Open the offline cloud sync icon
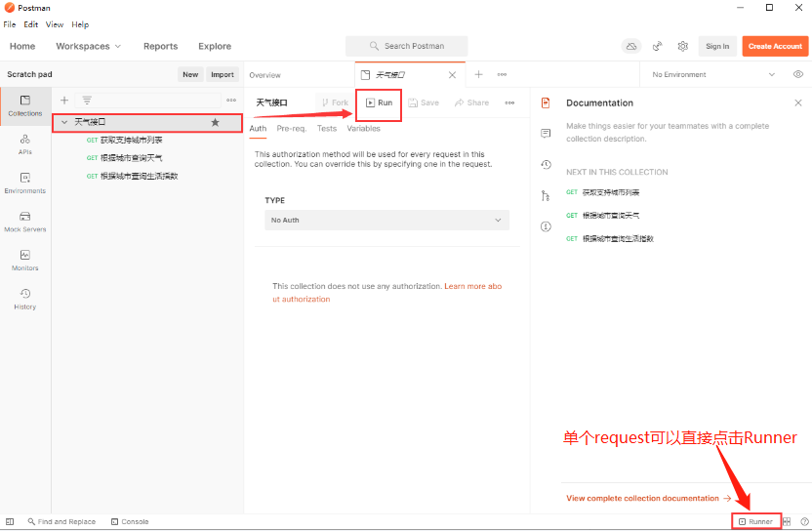Viewport: 812px width, 531px height. (x=631, y=46)
